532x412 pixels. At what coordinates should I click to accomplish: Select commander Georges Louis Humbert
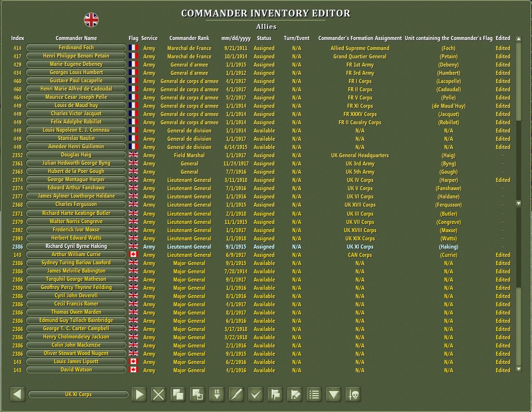pyautogui.click(x=76, y=72)
